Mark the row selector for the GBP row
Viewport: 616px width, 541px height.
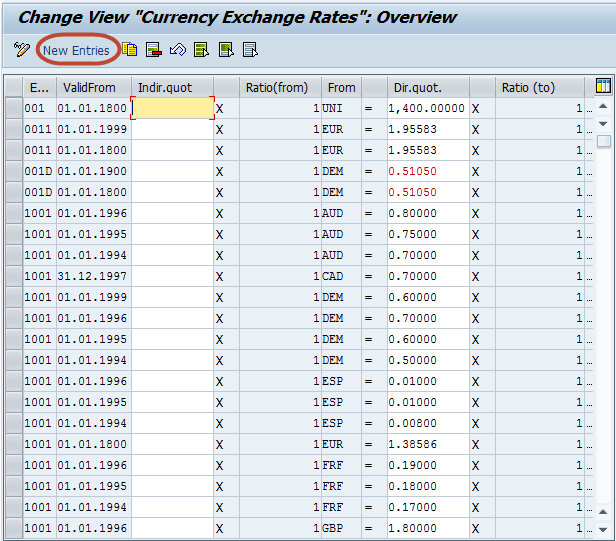tap(13, 528)
